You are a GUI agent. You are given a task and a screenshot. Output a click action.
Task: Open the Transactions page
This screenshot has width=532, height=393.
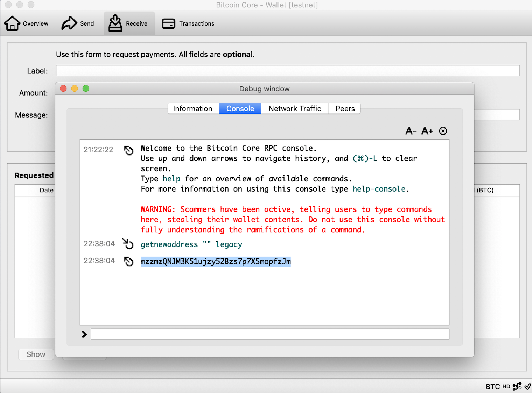point(188,23)
